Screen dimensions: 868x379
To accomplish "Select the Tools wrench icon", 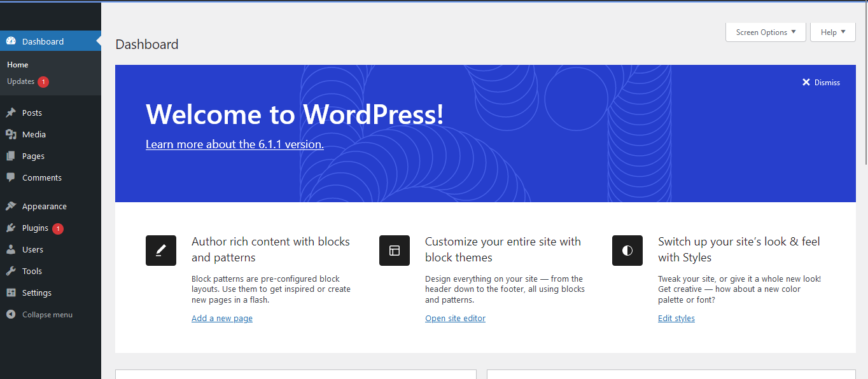I will pos(11,271).
